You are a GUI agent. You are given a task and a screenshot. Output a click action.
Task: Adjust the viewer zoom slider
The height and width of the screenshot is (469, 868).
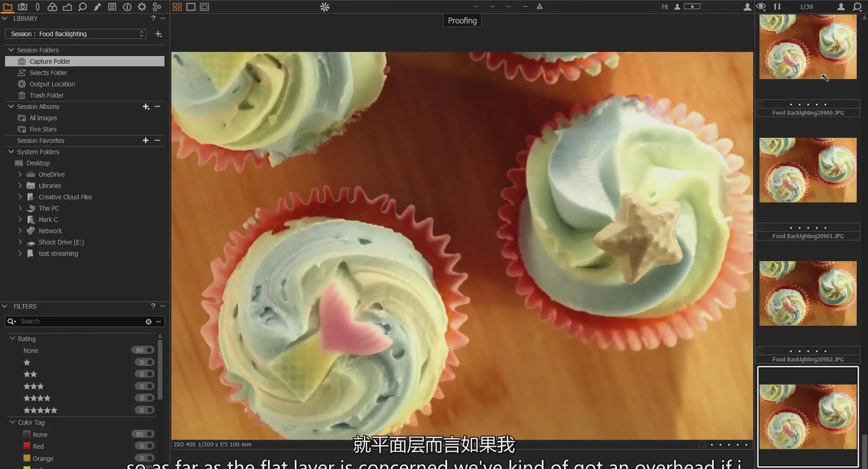click(x=692, y=6)
